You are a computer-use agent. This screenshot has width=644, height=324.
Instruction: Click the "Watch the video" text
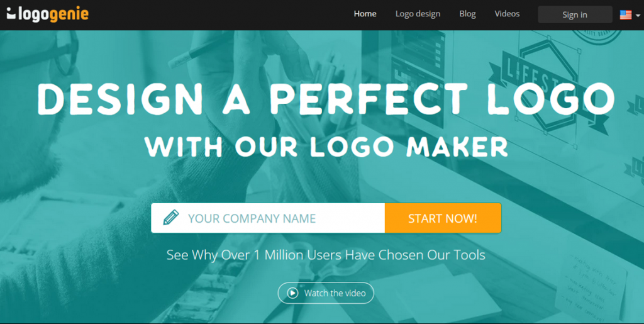coord(335,293)
